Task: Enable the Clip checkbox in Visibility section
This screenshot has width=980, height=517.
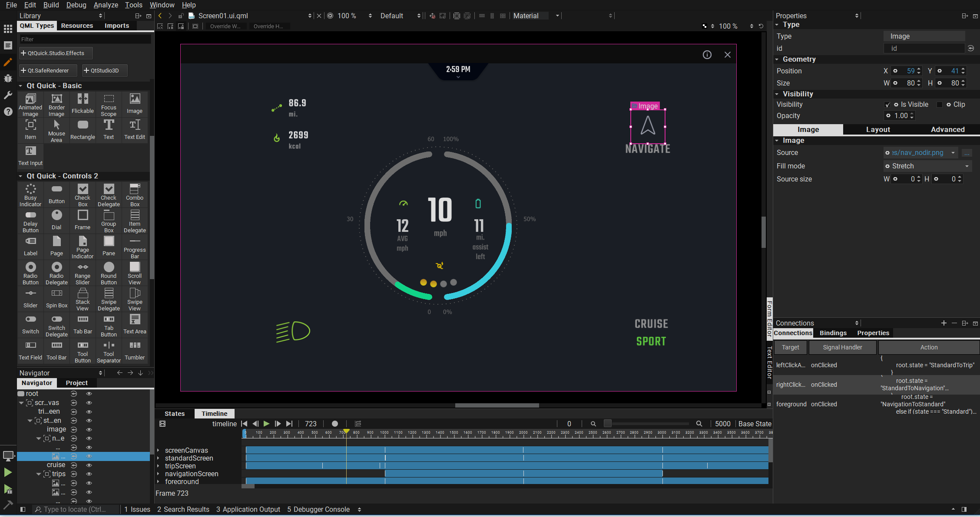Action: click(940, 104)
